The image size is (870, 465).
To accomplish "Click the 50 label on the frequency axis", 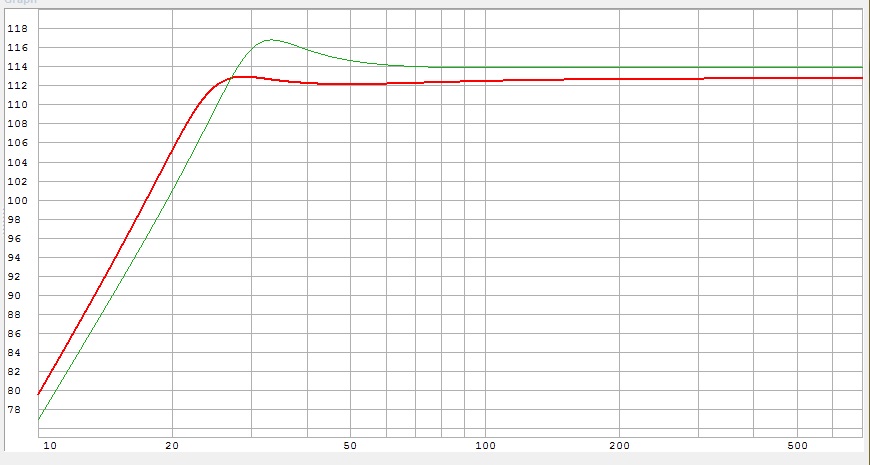I will (350, 446).
